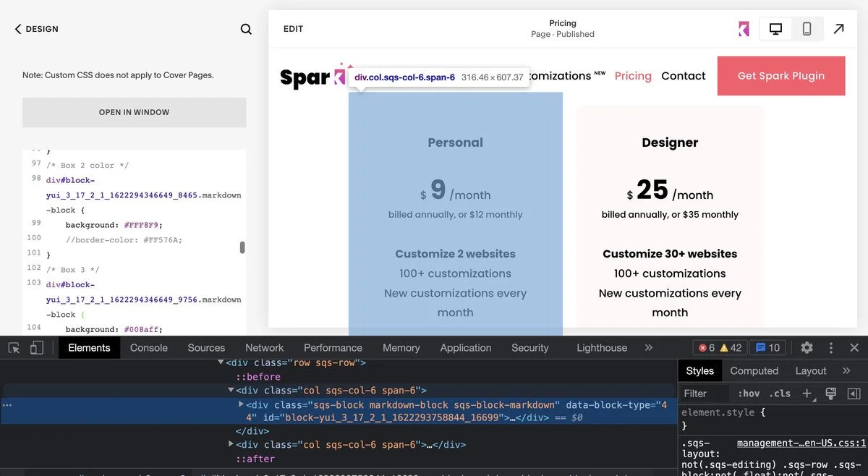Screen dimensions: 868x476
Task: Click the Spark logo icon in the toolbar
Action: pyautogui.click(x=744, y=28)
